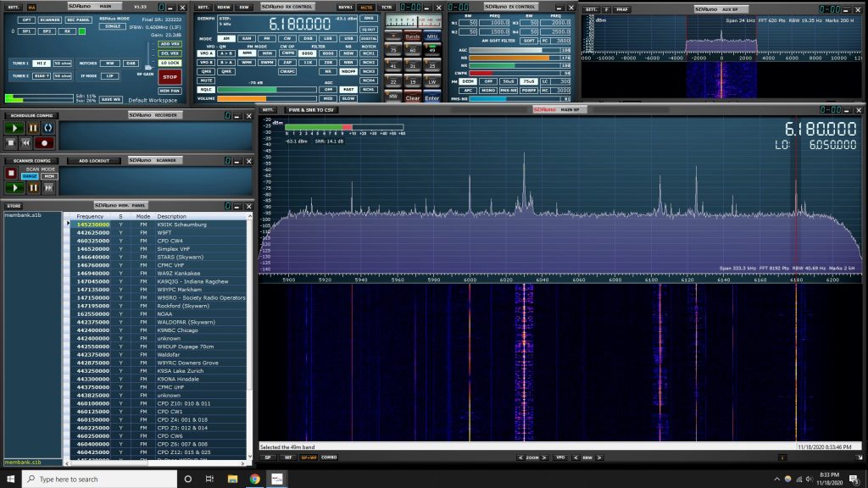Switch display to the SP+WF view
Image resolution: width=868 pixels, height=488 pixels.
pos(309,457)
